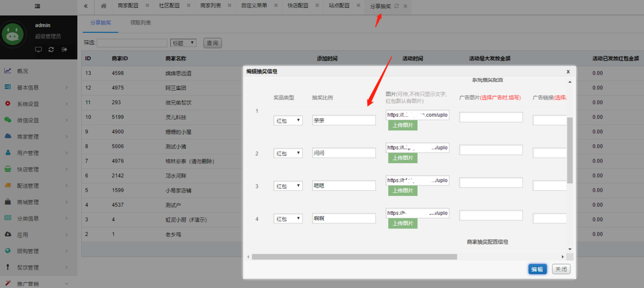644x288 pixels.
Task: Select the 领取列表 sub-tab
Action: coord(141,23)
